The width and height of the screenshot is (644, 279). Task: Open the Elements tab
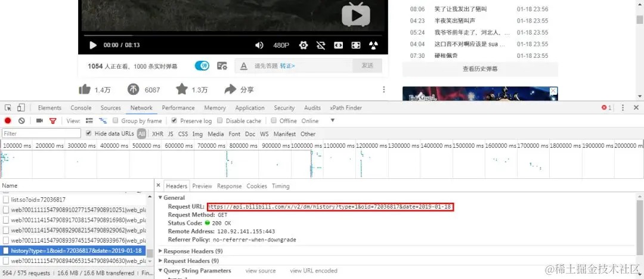pos(49,108)
